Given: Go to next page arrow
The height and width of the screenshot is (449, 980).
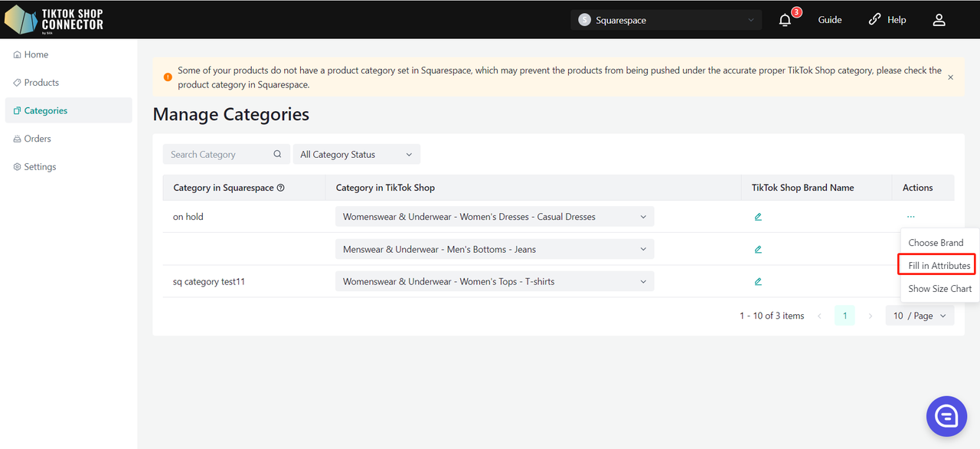Looking at the screenshot, I should [x=870, y=316].
